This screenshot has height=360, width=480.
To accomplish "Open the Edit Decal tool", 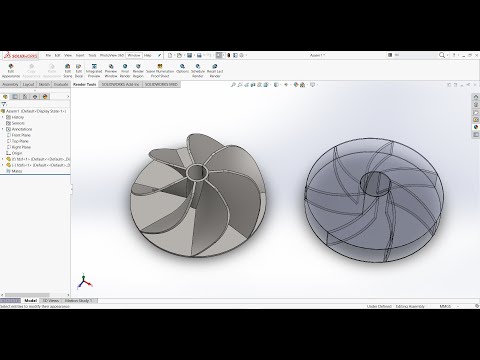I will point(79,71).
